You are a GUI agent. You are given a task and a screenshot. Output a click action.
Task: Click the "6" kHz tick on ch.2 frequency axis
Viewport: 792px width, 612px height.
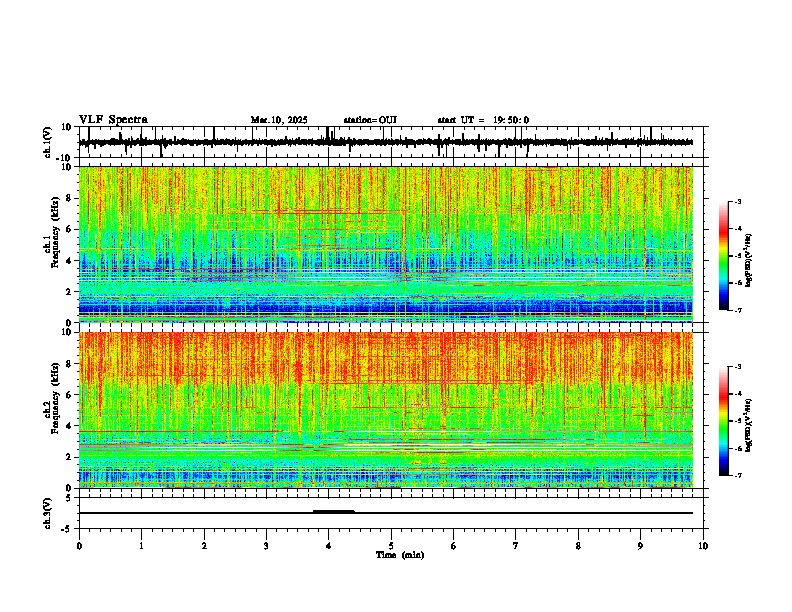pyautogui.click(x=70, y=394)
